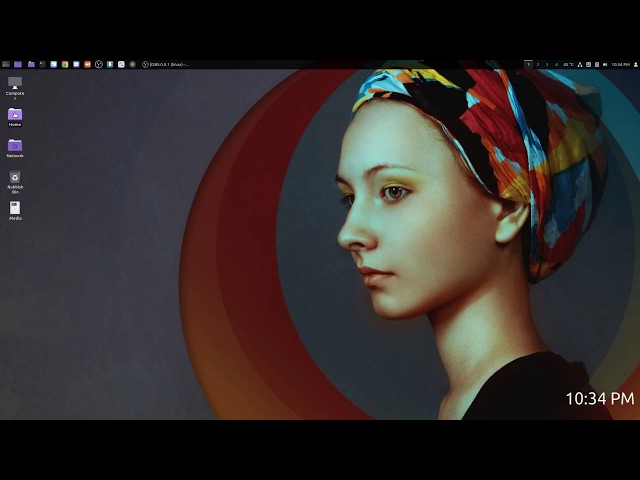
Task: Open the panel clock showing 10:34 PM
Action: [x=620, y=64]
